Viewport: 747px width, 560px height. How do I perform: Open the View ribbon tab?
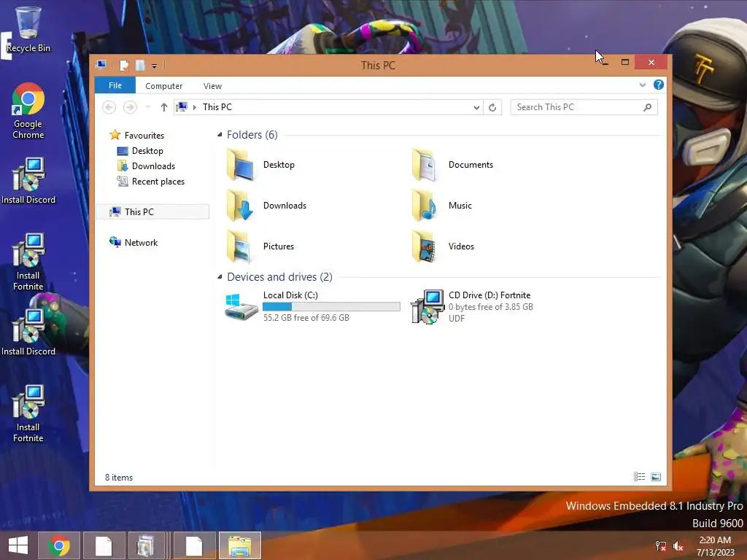(x=212, y=86)
